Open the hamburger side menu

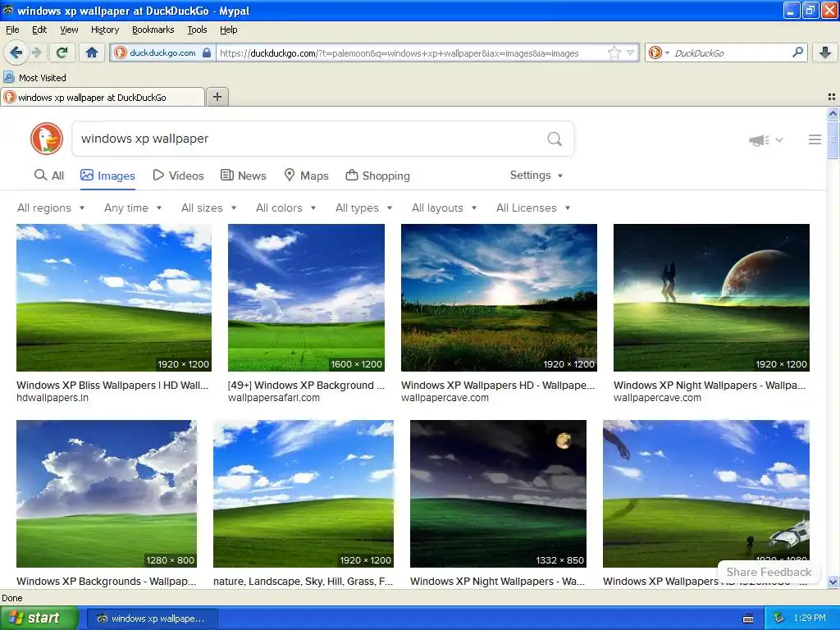pyautogui.click(x=815, y=139)
